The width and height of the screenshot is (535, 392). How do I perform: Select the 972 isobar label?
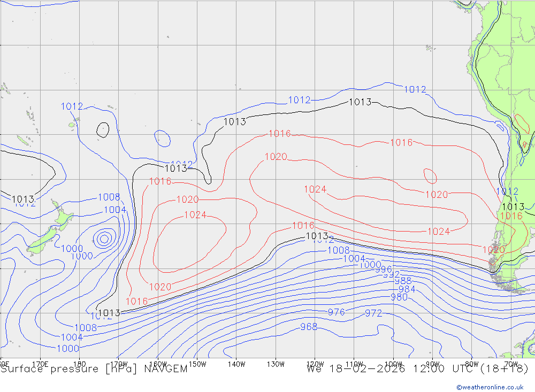point(373,313)
